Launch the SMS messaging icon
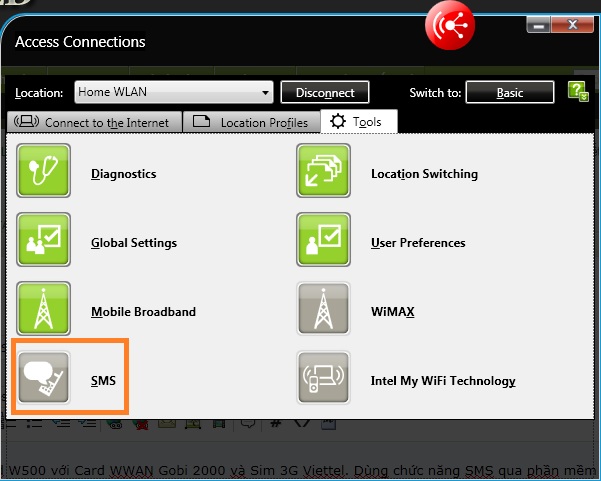This screenshot has width=601, height=481. point(44,378)
